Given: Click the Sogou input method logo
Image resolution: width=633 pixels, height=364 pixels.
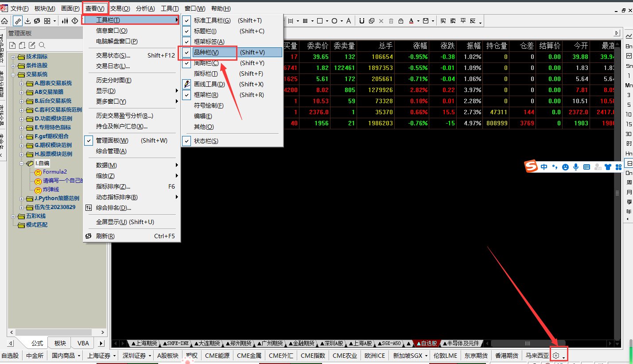Looking at the screenshot, I should click(x=531, y=167).
